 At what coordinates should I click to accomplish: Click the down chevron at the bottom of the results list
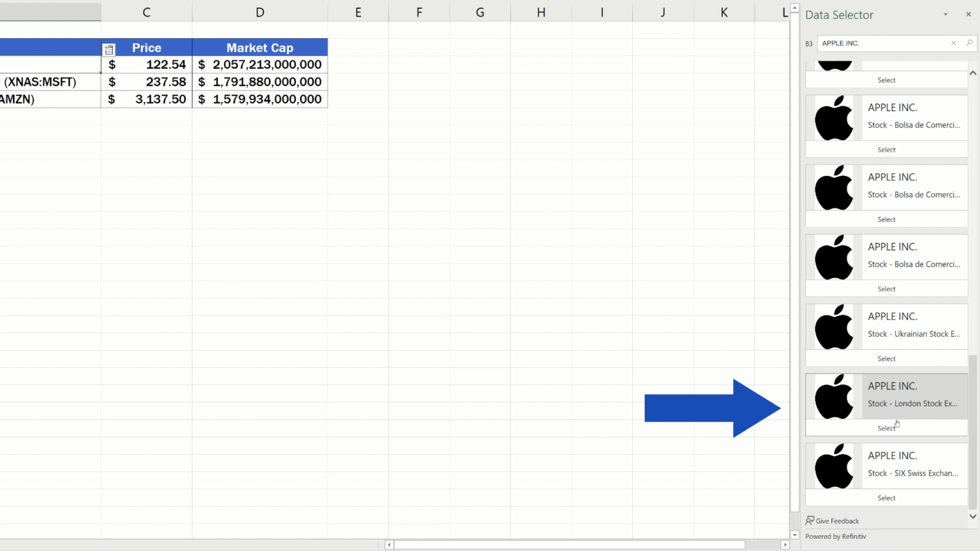973,517
